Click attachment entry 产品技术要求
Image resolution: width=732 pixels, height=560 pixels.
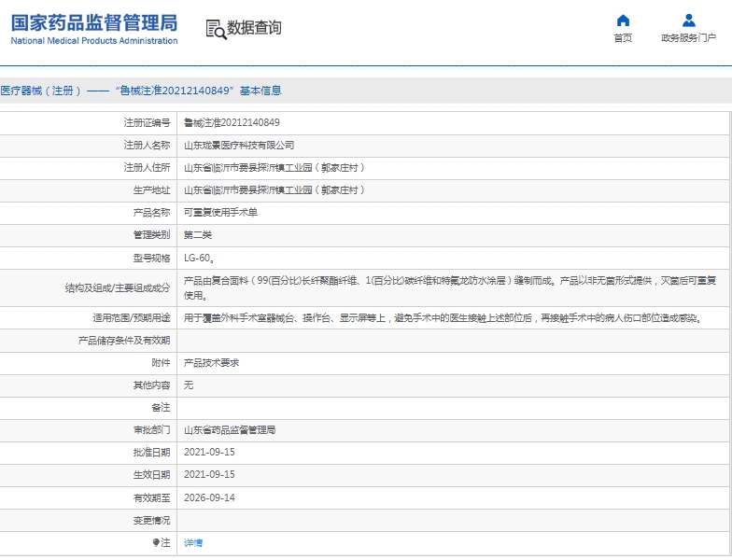pos(212,362)
